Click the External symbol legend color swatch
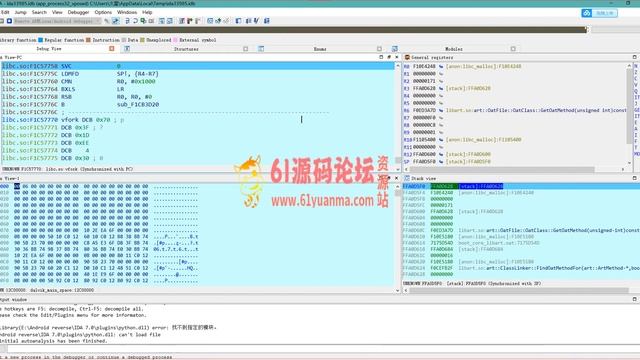 (x=176, y=40)
